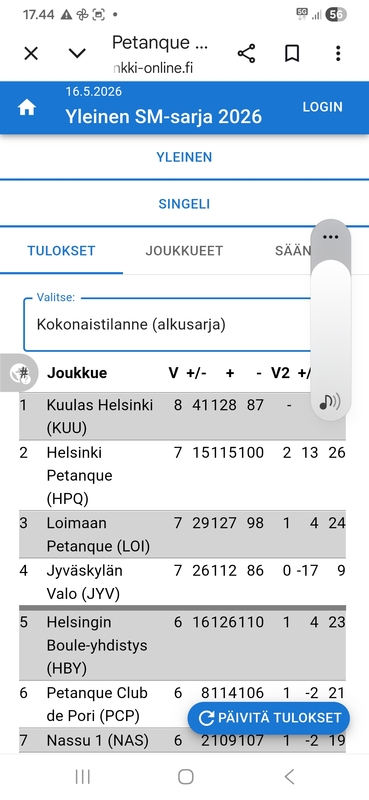Screen dimensions: 369x800
Task: Expand the down chevron next to close
Action: point(77,53)
